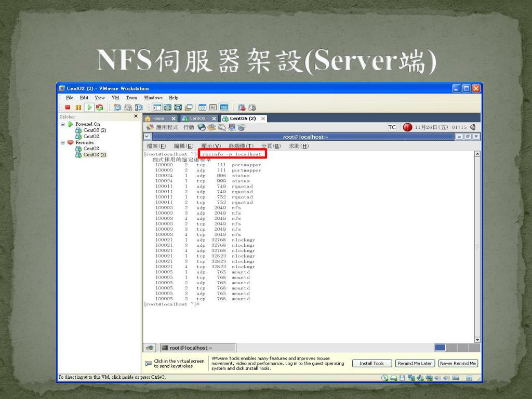Click the TC input method indicator

[392, 127]
